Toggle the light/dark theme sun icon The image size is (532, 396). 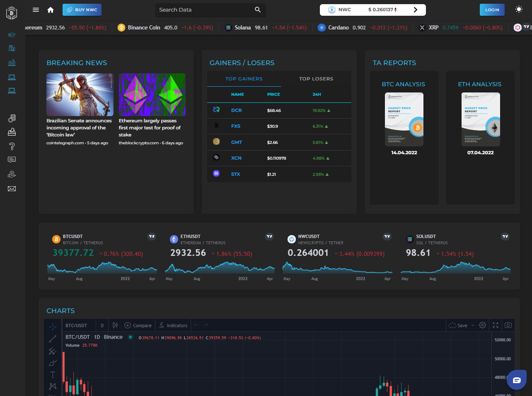pos(519,9)
